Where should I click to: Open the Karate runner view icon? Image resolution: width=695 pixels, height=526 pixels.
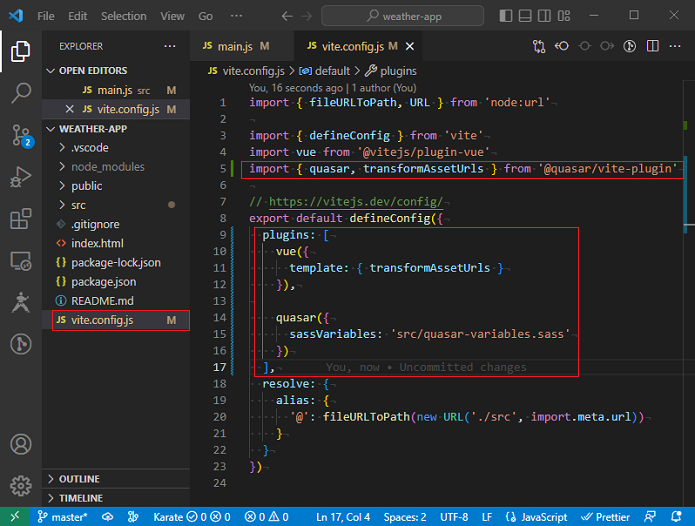coord(20,303)
